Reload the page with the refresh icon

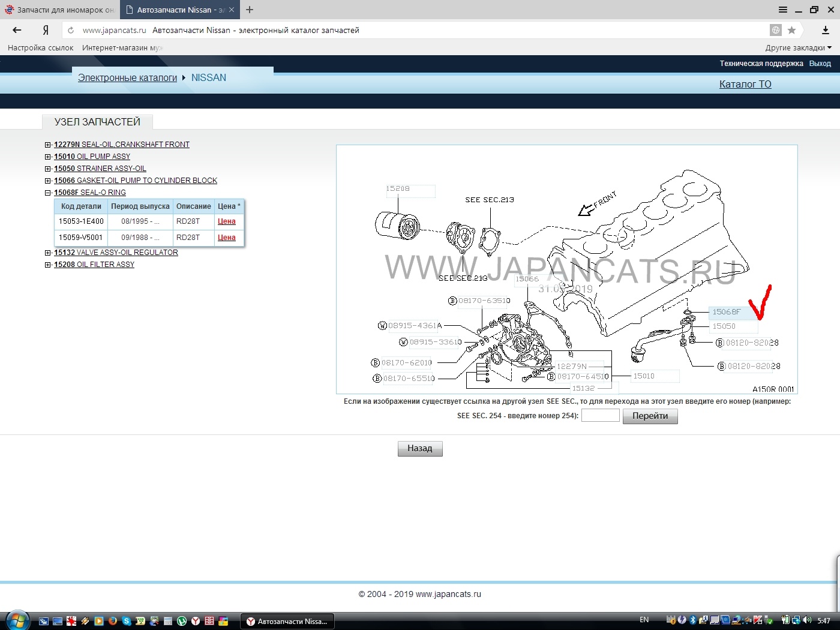(x=71, y=30)
